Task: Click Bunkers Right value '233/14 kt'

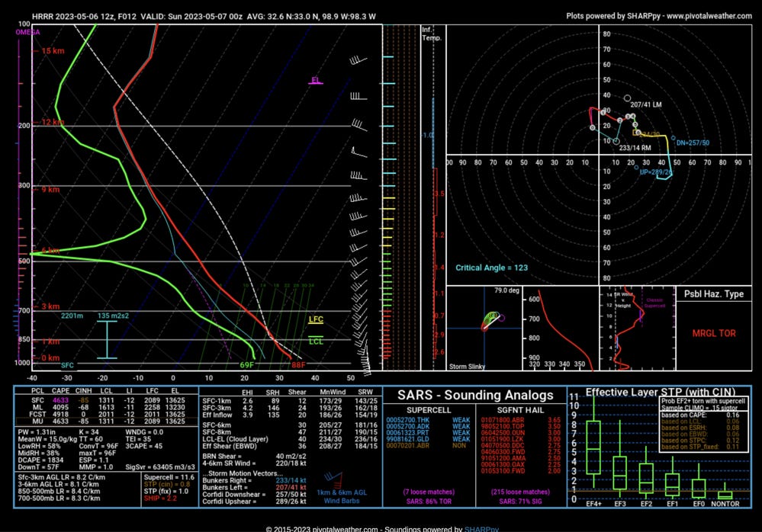Action: 291,480
